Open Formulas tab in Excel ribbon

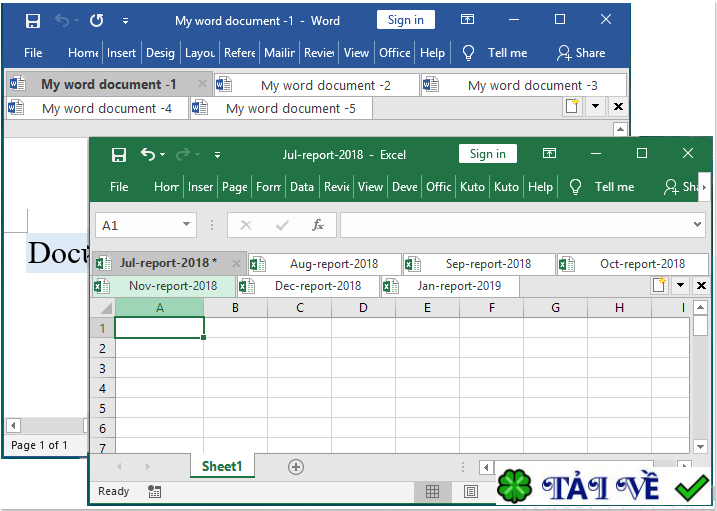[268, 187]
